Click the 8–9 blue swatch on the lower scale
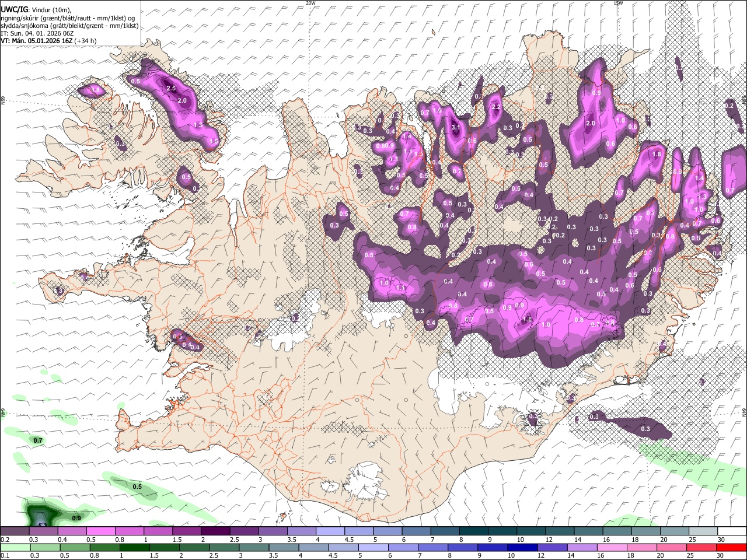The image size is (747, 560). [x=462, y=548]
